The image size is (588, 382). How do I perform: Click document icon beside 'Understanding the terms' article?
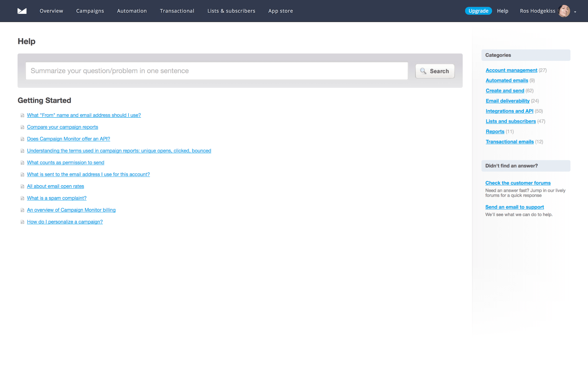coord(22,151)
